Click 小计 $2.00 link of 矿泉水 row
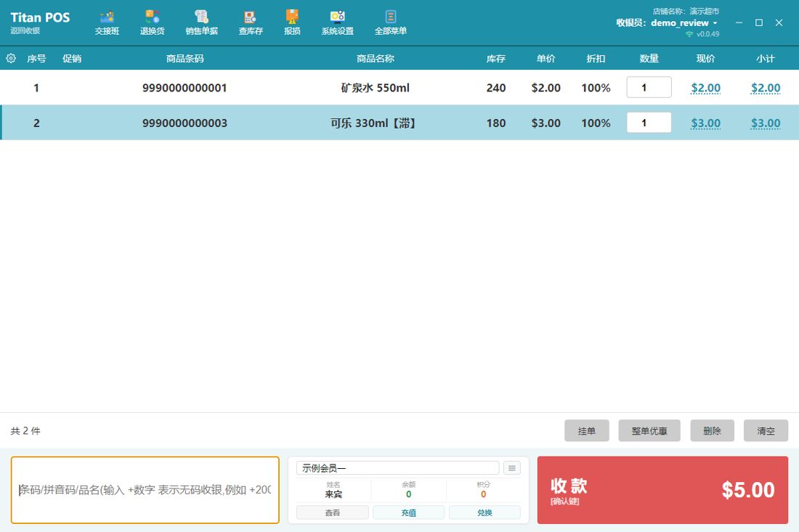 tap(766, 88)
